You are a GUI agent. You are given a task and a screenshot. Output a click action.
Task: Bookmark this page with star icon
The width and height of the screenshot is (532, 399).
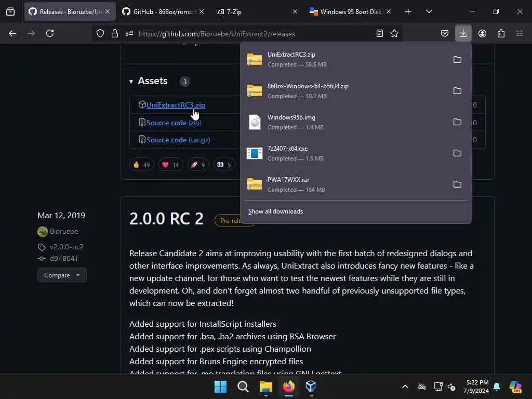394,33
